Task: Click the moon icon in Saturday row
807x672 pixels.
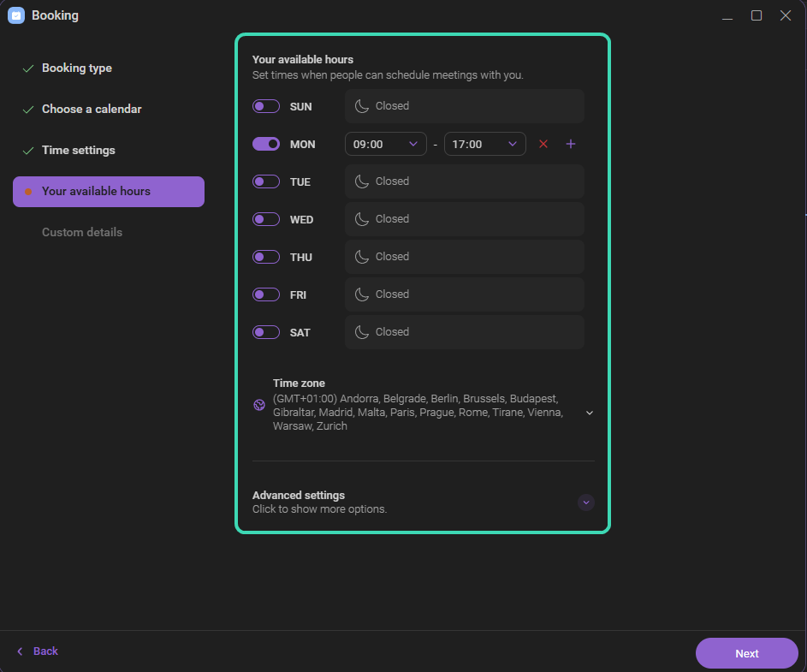Action: coord(362,332)
